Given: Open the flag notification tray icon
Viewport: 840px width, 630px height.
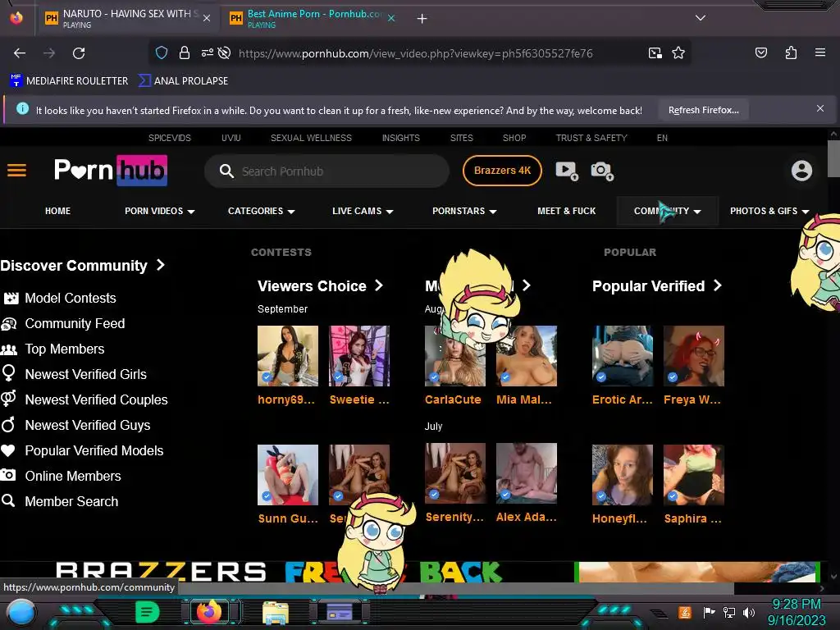Looking at the screenshot, I should pyautogui.click(x=708, y=612).
